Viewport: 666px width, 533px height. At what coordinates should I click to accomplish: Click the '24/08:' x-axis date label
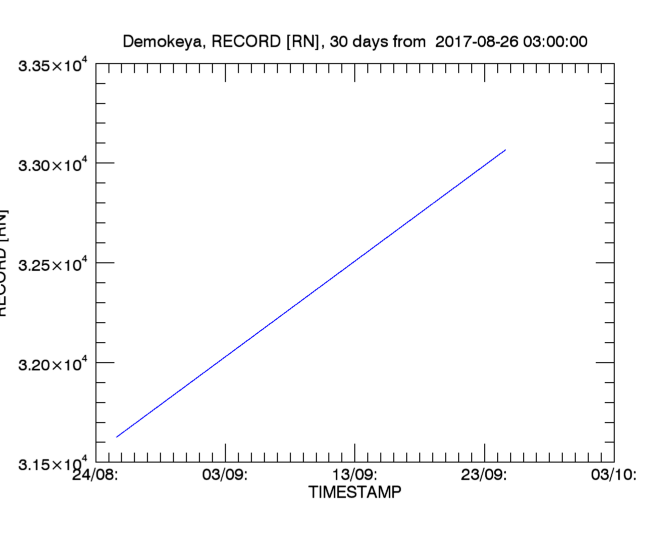(97, 476)
